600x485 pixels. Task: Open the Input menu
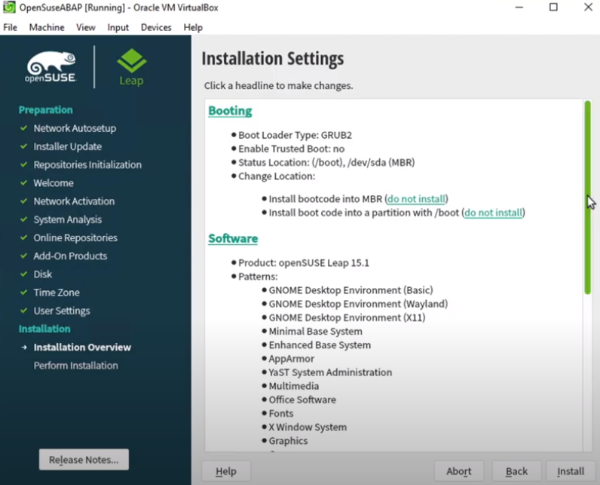[118, 28]
